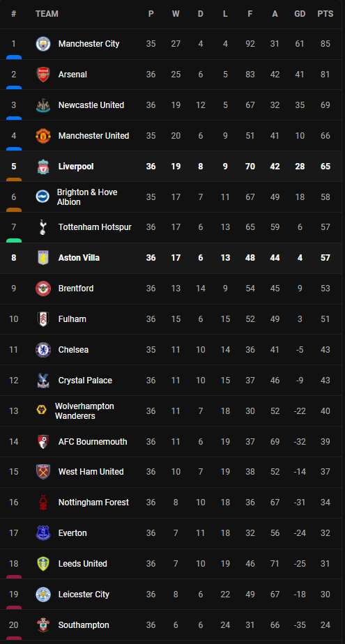Screen dimensions: 345x644
Task: Click Crystal Palace's 43 points value
Action: [x=325, y=381]
